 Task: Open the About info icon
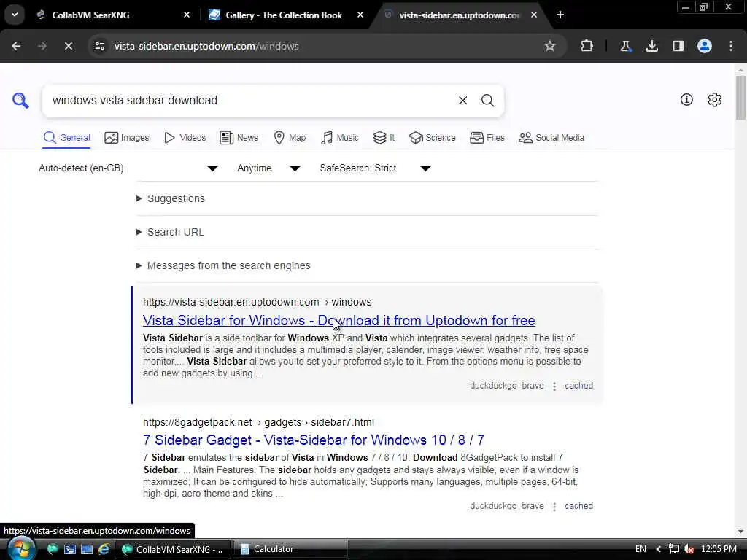click(x=686, y=99)
